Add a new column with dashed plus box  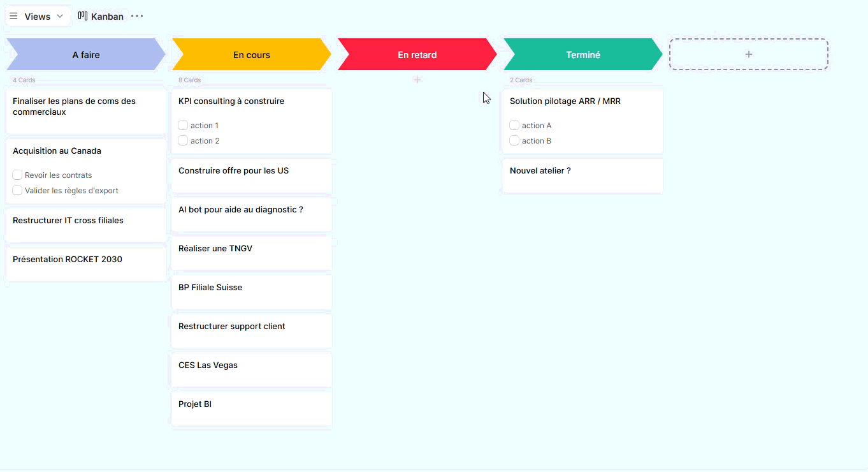click(748, 54)
